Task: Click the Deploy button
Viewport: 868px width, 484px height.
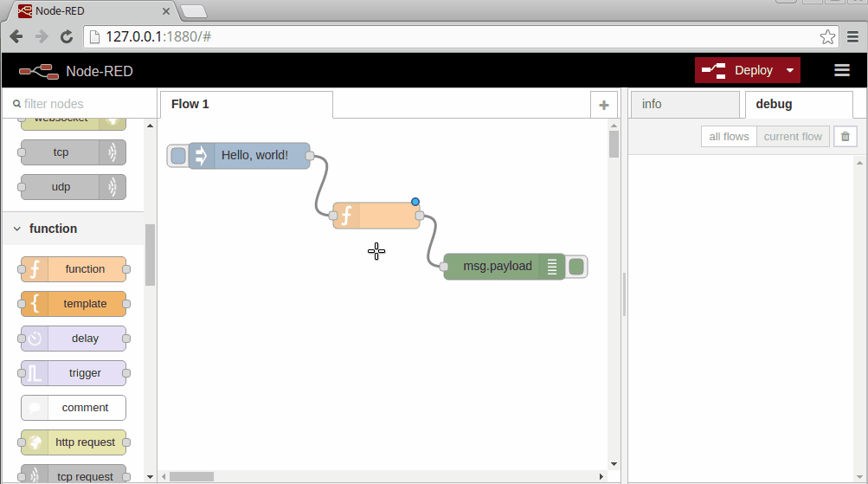Action: coord(738,70)
